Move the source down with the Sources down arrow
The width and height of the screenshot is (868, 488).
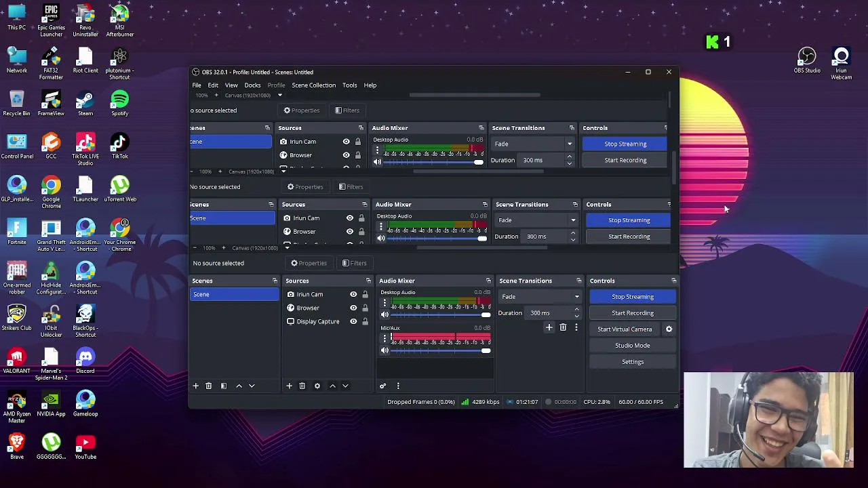(345, 386)
